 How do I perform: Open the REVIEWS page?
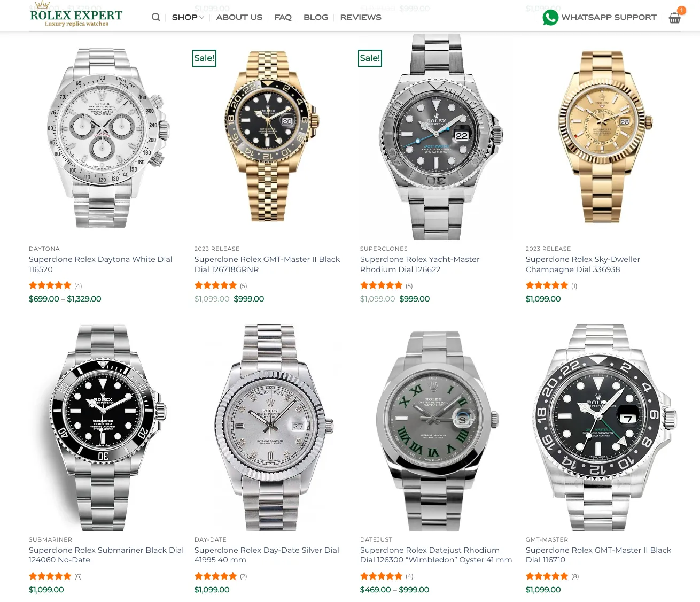[x=361, y=17]
